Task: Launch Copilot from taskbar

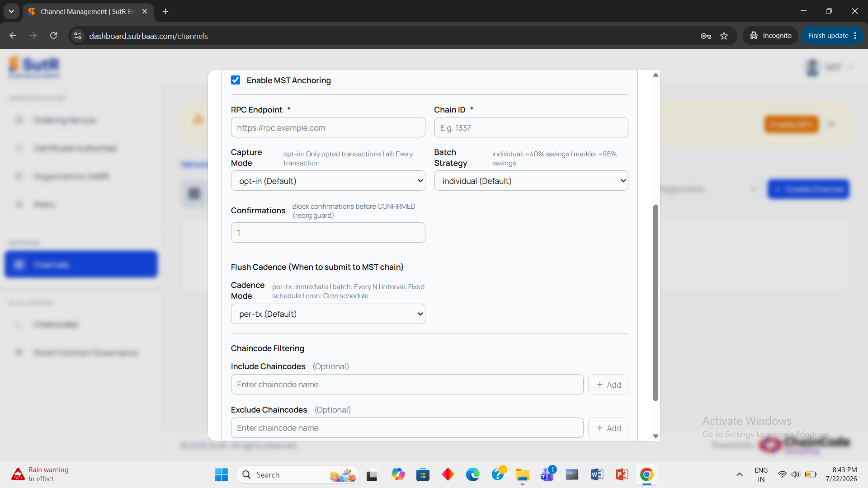Action: click(398, 474)
